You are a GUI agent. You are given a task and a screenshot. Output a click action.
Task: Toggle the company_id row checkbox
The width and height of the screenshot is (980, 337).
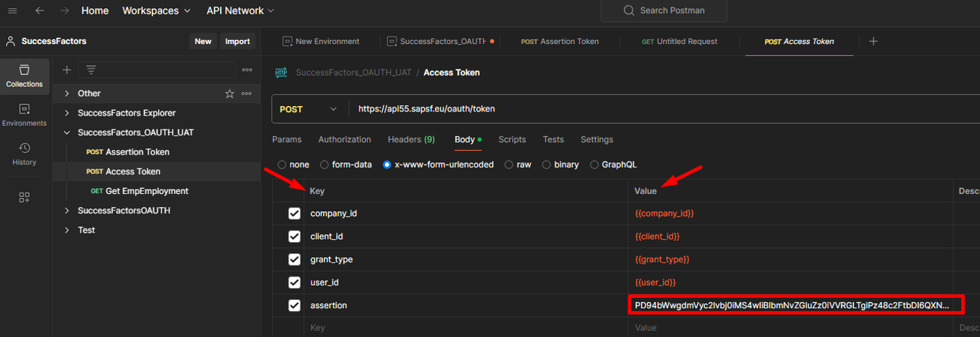[294, 214]
